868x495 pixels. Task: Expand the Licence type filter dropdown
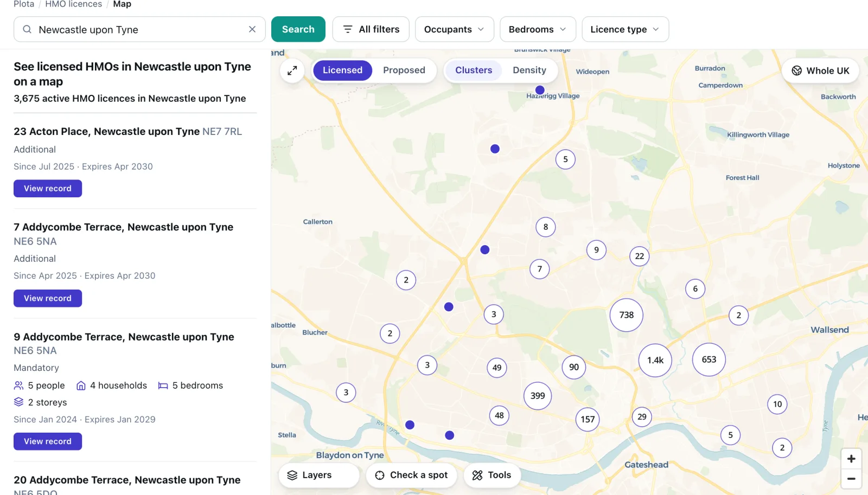(625, 29)
